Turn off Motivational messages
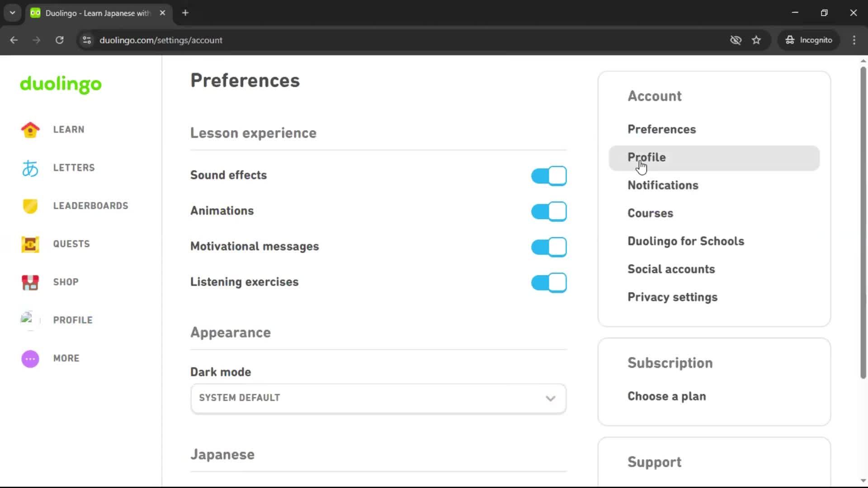The image size is (868, 488). point(548,247)
